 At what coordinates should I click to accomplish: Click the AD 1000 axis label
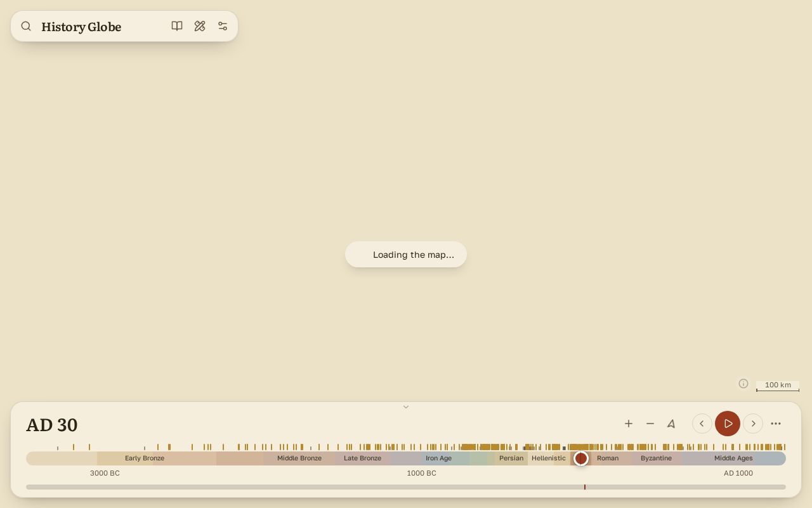(x=738, y=473)
